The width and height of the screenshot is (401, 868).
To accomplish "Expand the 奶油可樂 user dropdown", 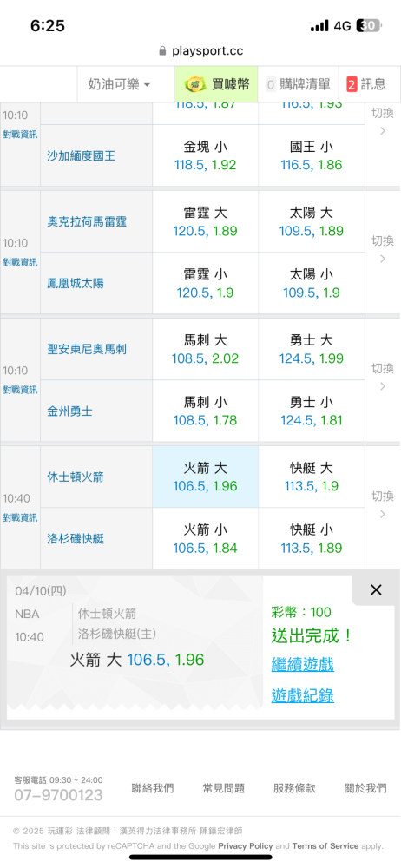I will tap(119, 84).
